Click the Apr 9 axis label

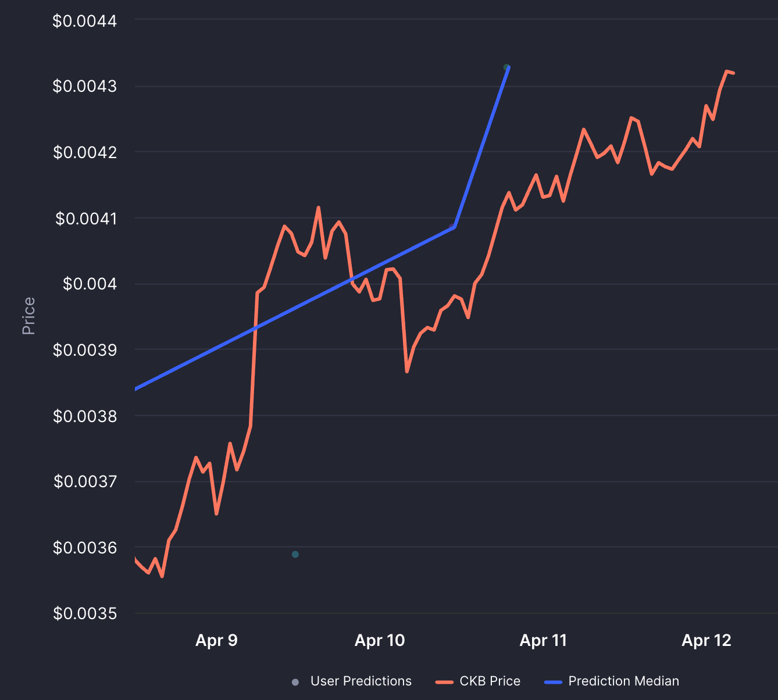216,640
